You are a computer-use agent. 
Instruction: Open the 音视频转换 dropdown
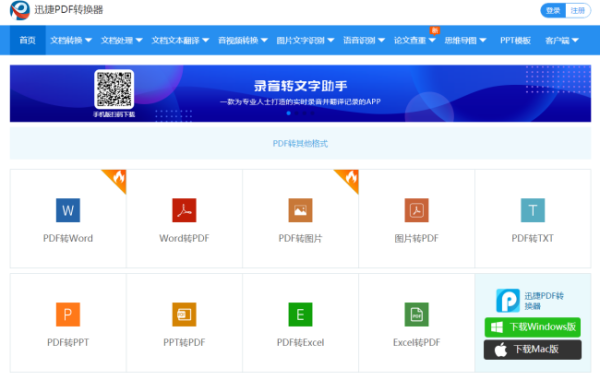tap(243, 40)
